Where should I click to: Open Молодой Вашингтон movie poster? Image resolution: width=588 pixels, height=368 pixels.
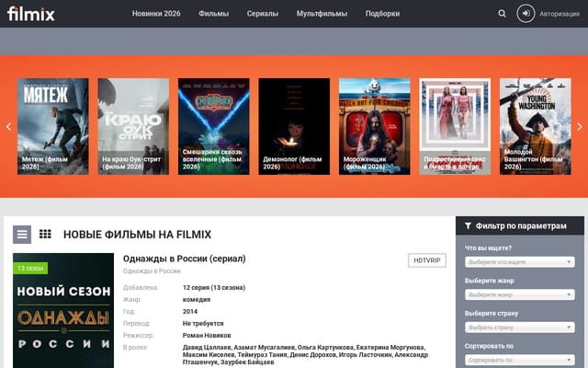coord(535,126)
